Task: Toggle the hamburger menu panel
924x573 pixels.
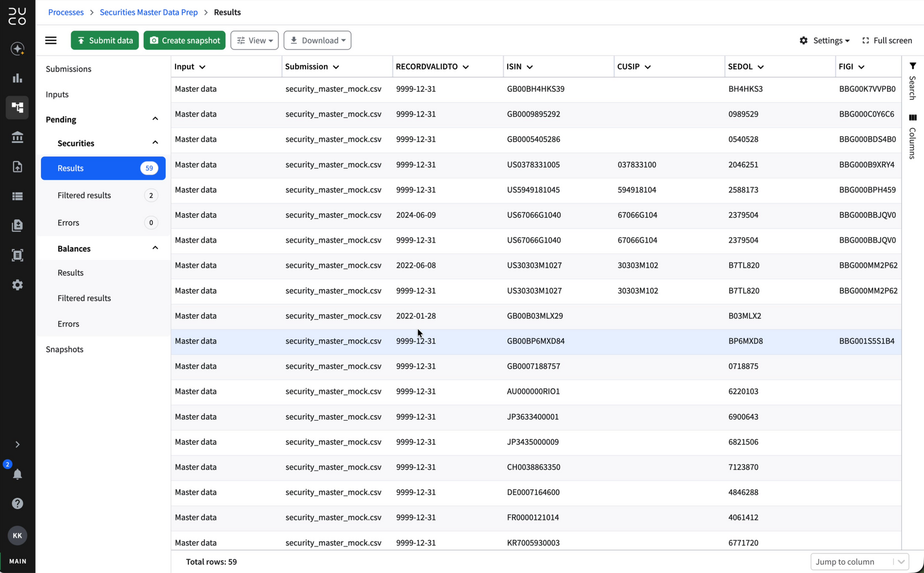Action: [51, 40]
